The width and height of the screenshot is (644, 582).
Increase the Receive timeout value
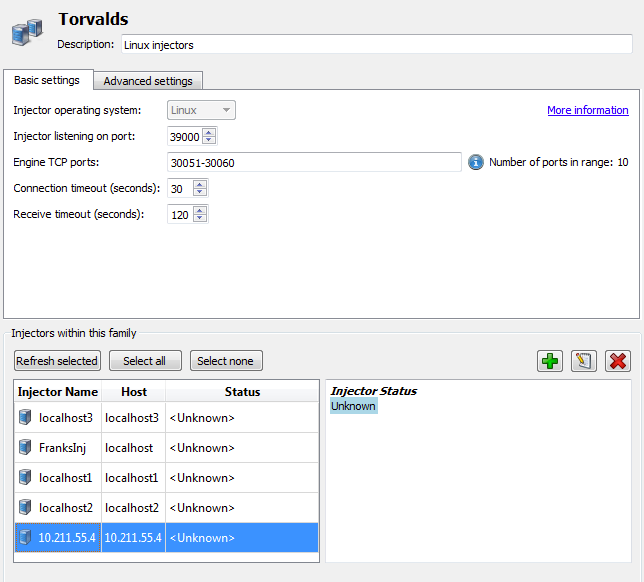pyautogui.click(x=200, y=210)
